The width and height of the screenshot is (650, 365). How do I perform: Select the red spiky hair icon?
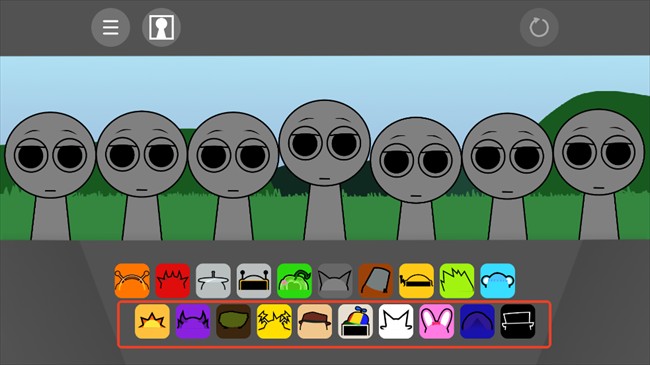172,281
